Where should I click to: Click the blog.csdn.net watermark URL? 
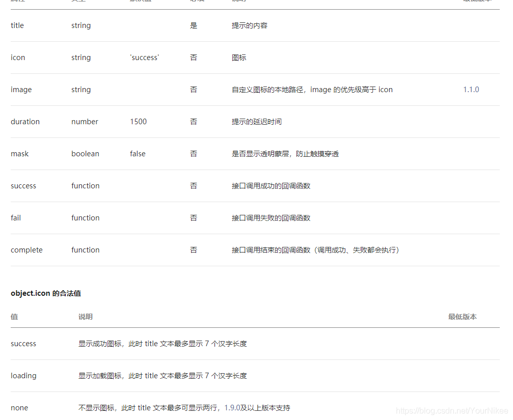(x=451, y=411)
